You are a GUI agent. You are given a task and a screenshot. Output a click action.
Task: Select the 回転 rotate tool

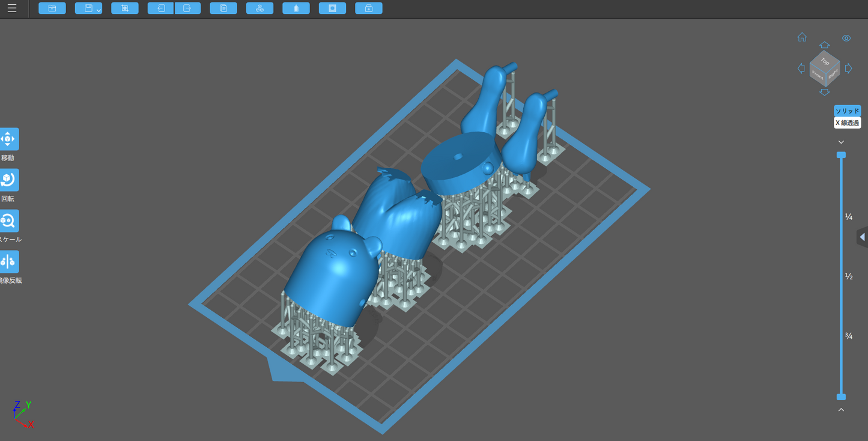tap(8, 180)
